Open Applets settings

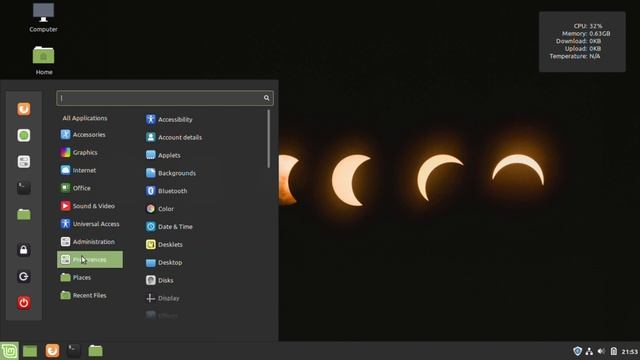pos(163,155)
